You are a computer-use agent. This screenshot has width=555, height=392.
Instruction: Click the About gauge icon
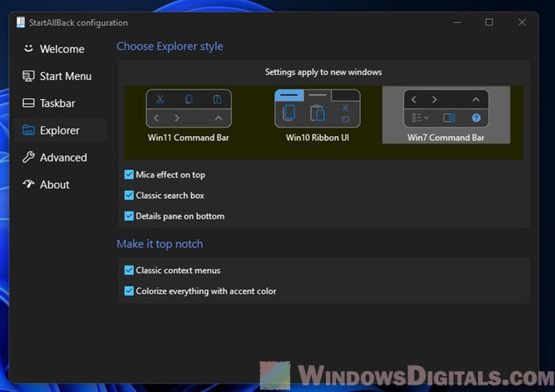(x=29, y=184)
